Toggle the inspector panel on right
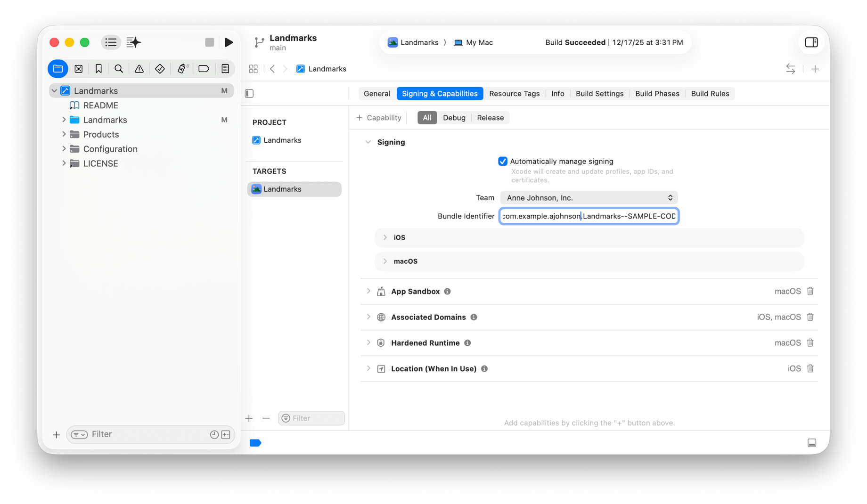The height and width of the screenshot is (504, 867). 811,42
